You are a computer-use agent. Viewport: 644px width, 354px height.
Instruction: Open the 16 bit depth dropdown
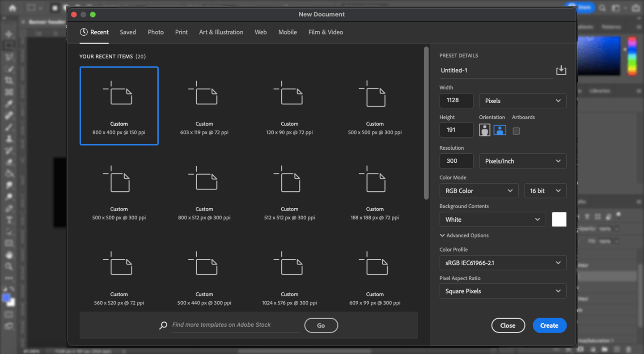[x=545, y=190]
